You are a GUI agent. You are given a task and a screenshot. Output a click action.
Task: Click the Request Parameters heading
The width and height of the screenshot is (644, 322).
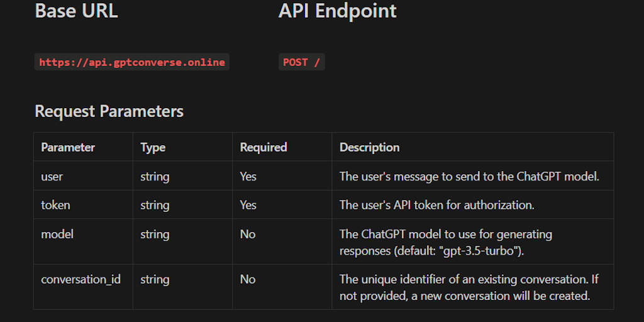tap(109, 111)
